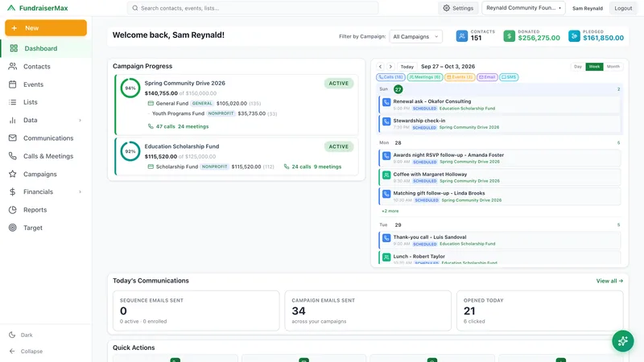Click the Contacts people icon in sidebar
Image resolution: width=644 pixels, height=362 pixels.
point(13,67)
